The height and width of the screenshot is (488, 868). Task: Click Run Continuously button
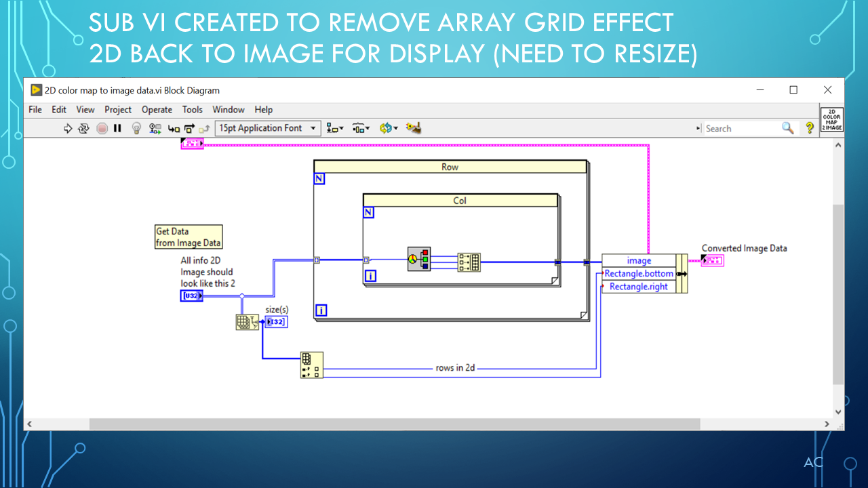(84, 128)
